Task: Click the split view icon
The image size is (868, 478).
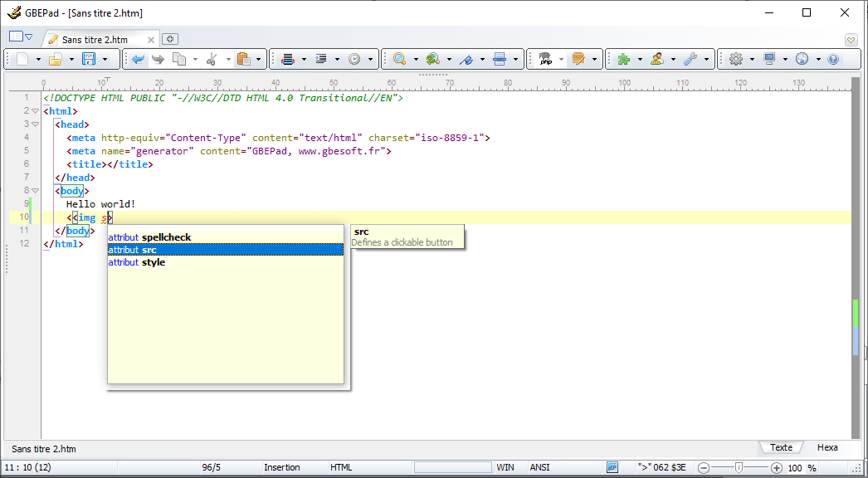Action: point(500,59)
